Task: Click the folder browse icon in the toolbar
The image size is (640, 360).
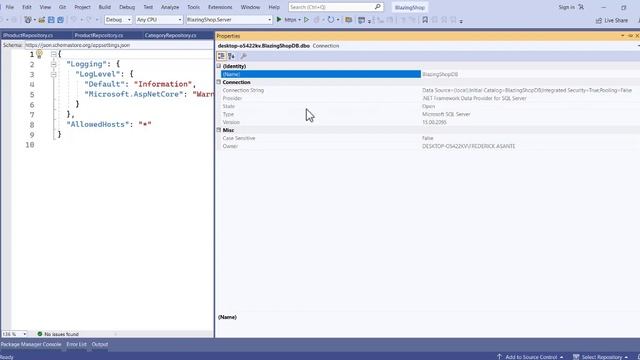Action: pyautogui.click(x=349, y=20)
